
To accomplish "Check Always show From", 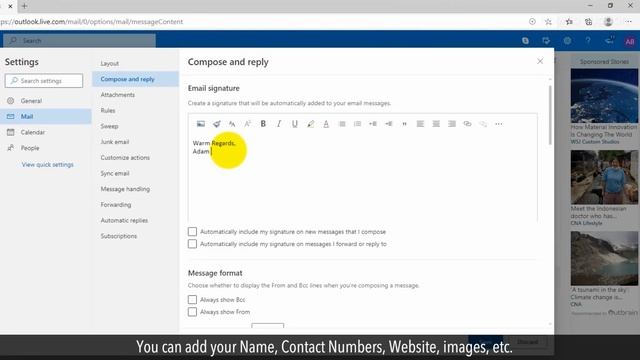I will (x=192, y=312).
